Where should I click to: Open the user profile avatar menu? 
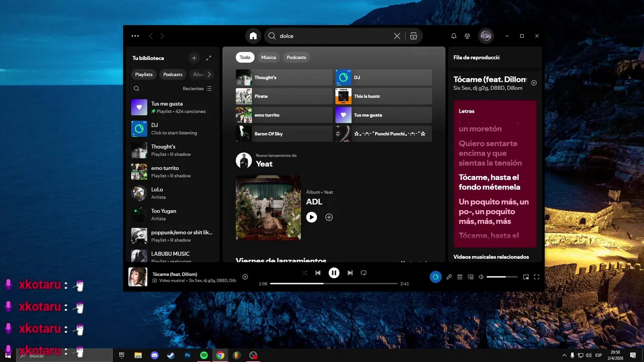click(x=486, y=36)
